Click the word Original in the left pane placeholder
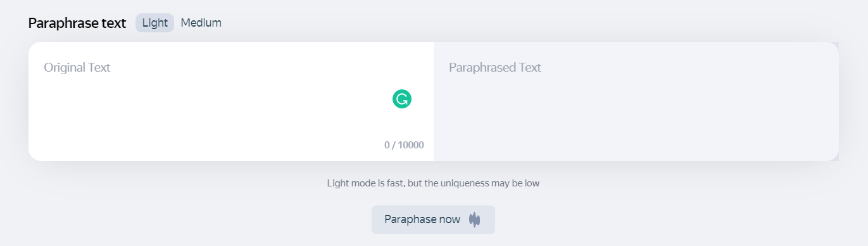This screenshot has height=246, width=868. (x=65, y=67)
